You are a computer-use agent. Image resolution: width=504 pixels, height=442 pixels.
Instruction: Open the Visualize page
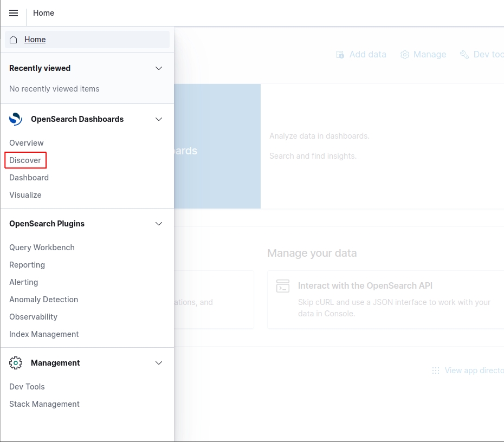(25, 195)
